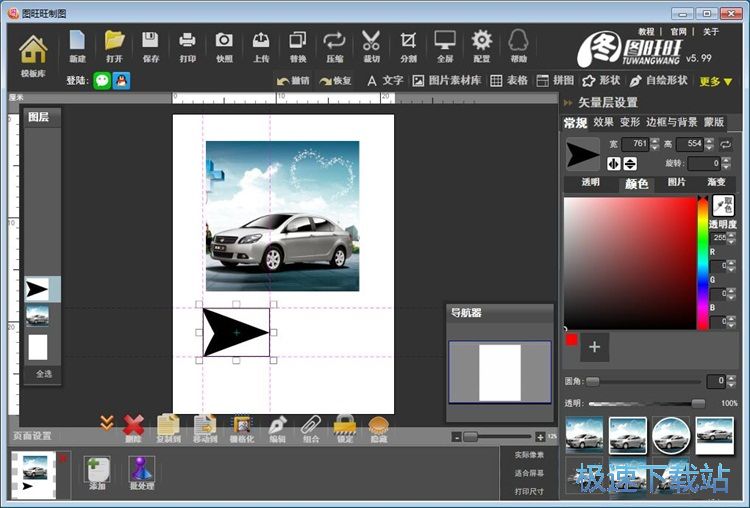The width and height of the screenshot is (750, 508).
Task: Click the Crop (裁切) scissors tool
Action: click(x=371, y=42)
